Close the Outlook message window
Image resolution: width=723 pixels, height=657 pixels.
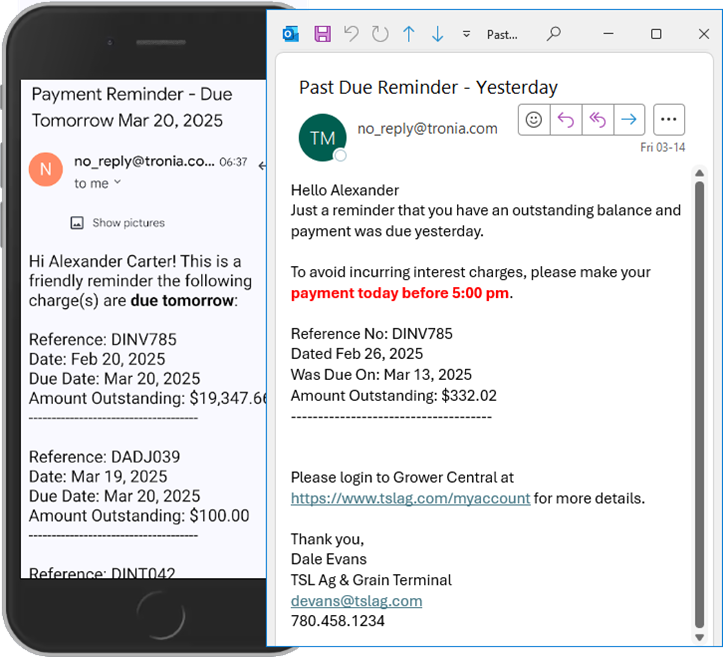704,34
